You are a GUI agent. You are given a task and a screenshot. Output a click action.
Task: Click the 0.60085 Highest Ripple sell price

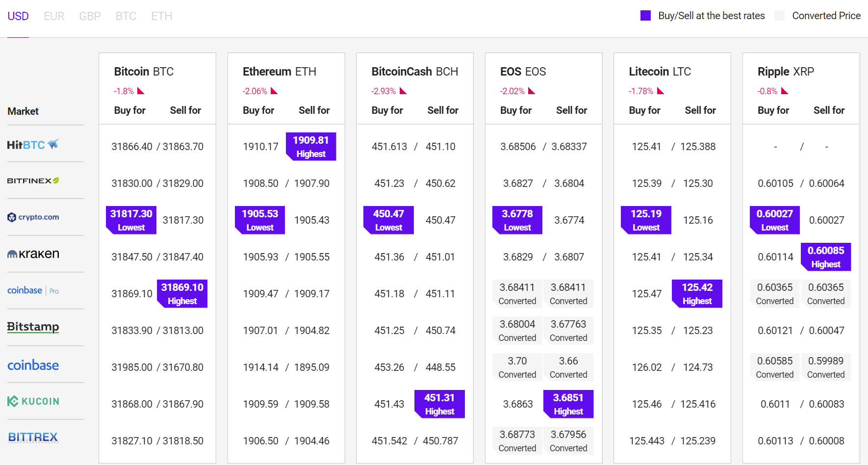[826, 257]
